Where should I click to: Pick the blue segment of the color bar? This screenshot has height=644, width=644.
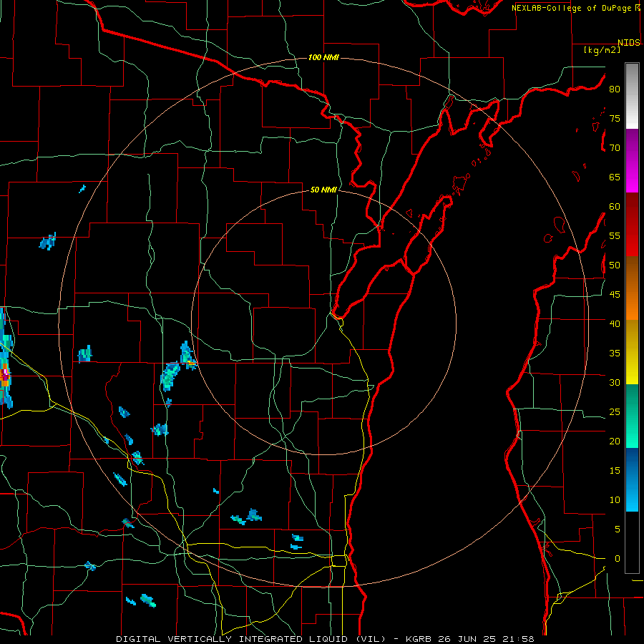(x=632, y=479)
